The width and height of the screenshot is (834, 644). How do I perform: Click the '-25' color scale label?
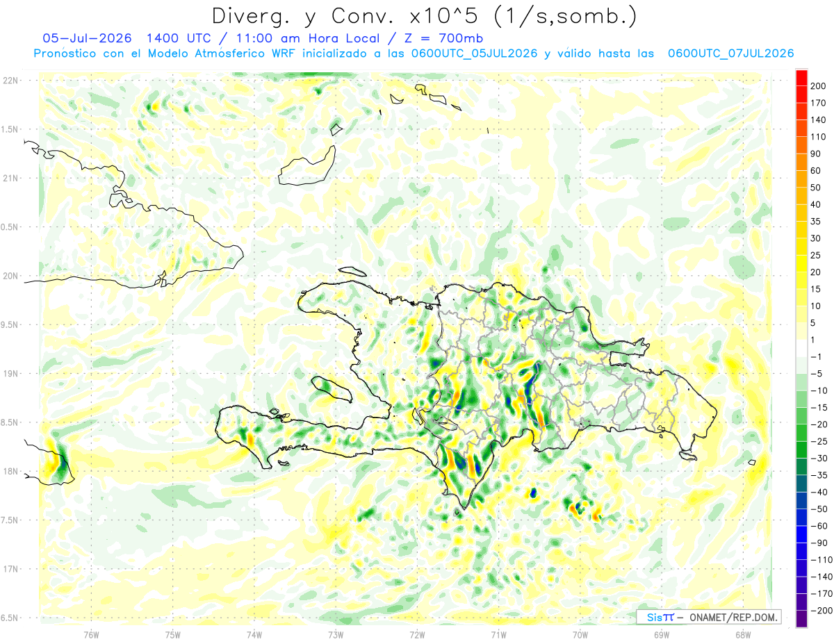tap(819, 442)
